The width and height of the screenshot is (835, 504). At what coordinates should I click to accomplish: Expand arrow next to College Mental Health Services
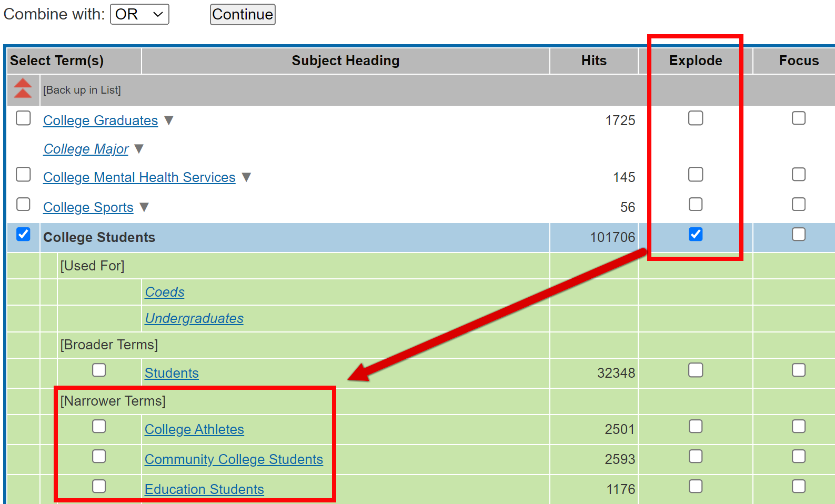tap(246, 177)
